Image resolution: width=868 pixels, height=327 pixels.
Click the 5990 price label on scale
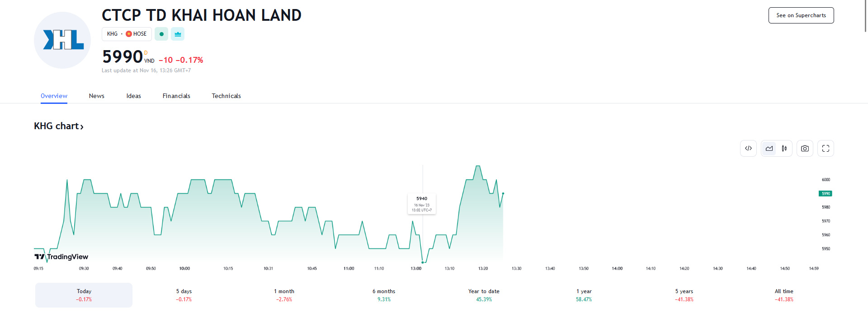pyautogui.click(x=826, y=193)
